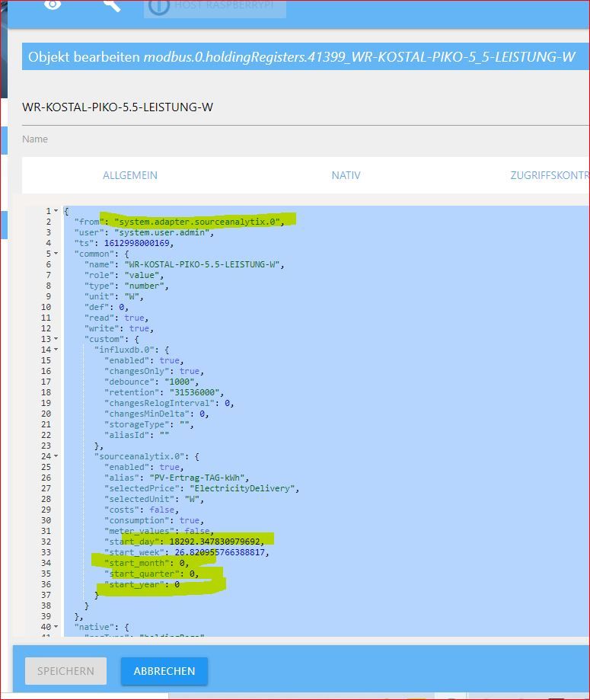The height and width of the screenshot is (700, 590).
Task: Collapse the "sourceanalytix.0" block at line 24
Action: 56,456
